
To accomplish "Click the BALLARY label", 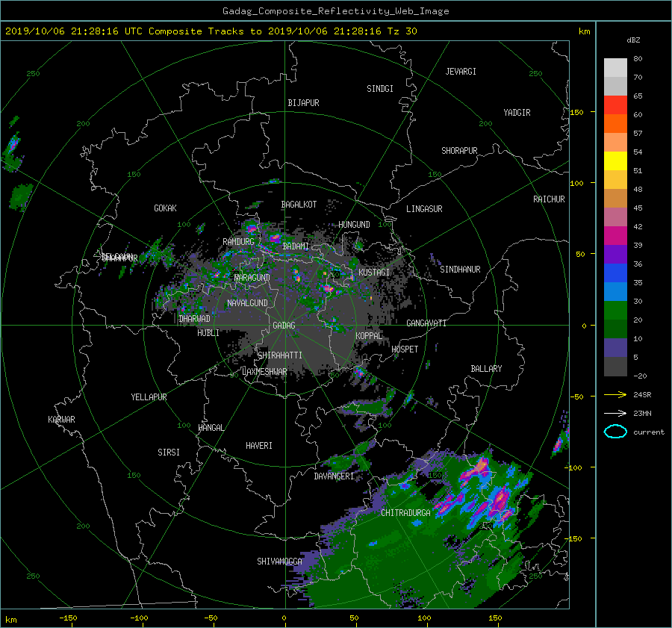I will click(486, 369).
